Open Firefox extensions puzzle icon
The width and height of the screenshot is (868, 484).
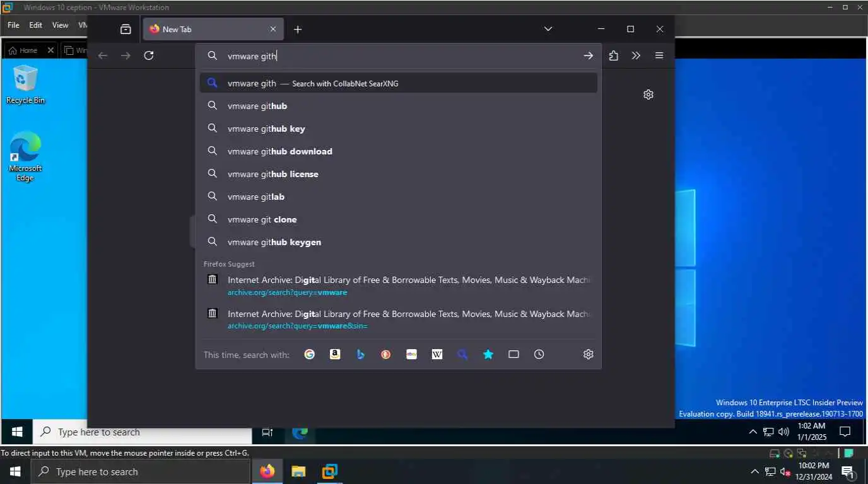tap(614, 55)
